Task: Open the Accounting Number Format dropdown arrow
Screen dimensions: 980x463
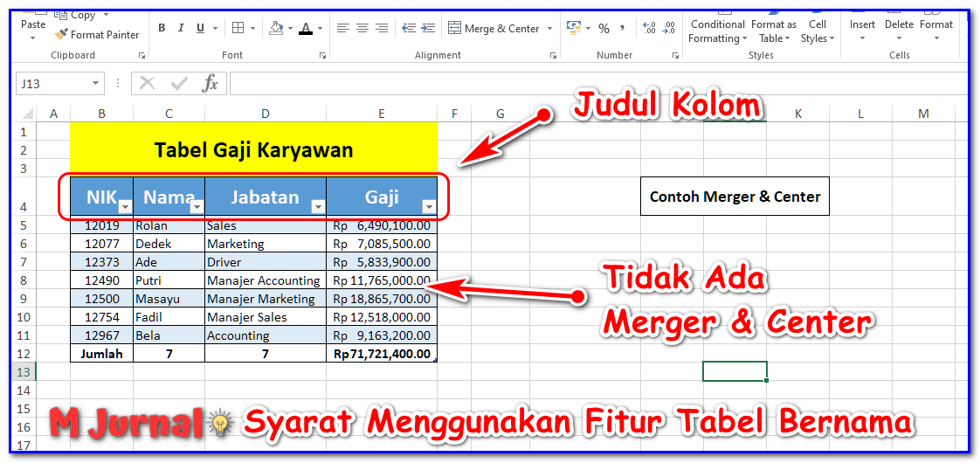Action: 588,28
